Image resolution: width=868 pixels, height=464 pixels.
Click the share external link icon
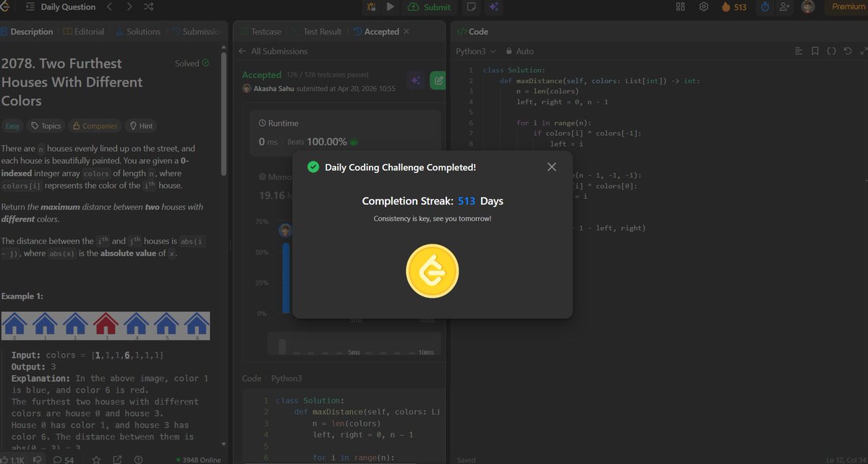pos(116,460)
